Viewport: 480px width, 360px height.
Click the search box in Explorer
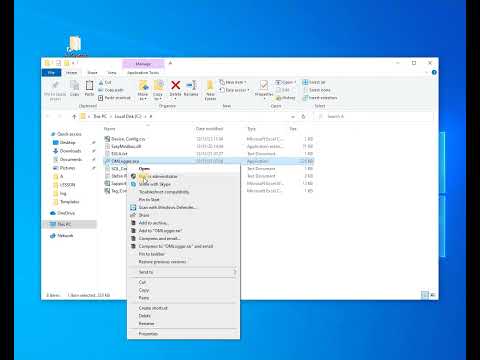(x=373, y=116)
